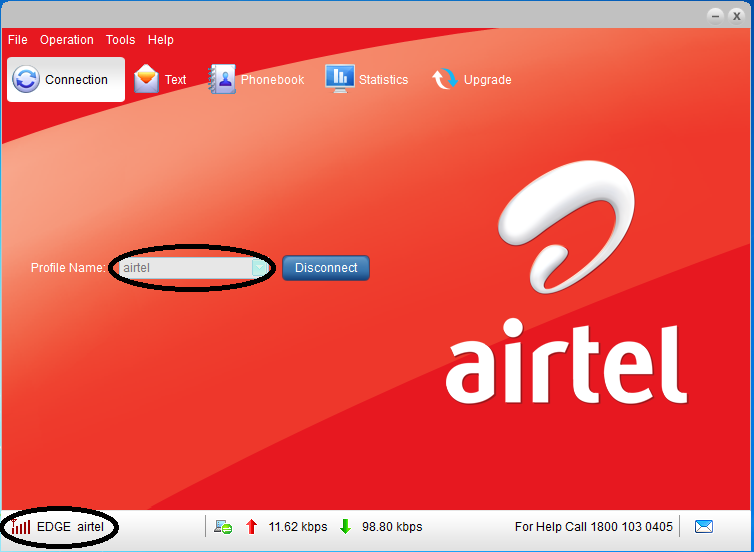Select the Connection tab

[x=66, y=79]
